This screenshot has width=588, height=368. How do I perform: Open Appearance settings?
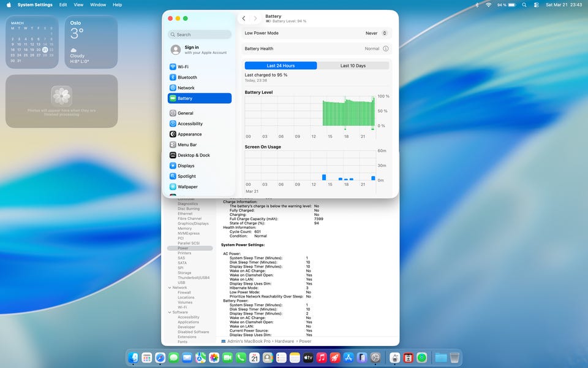pyautogui.click(x=189, y=134)
